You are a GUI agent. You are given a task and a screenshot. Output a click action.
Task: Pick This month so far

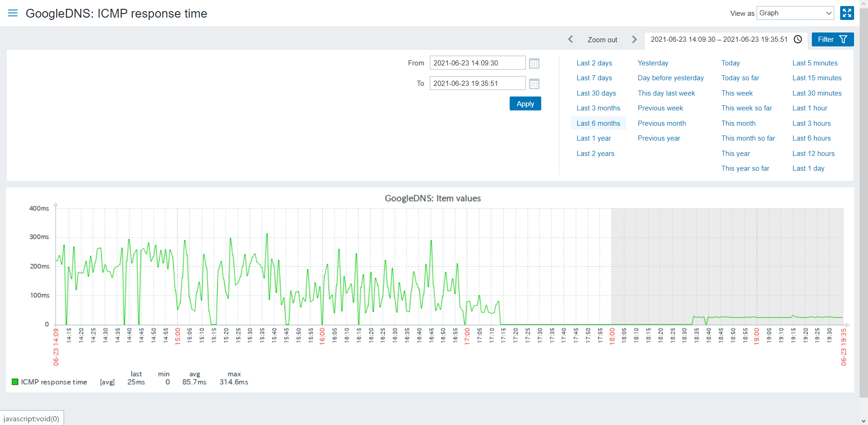(748, 138)
